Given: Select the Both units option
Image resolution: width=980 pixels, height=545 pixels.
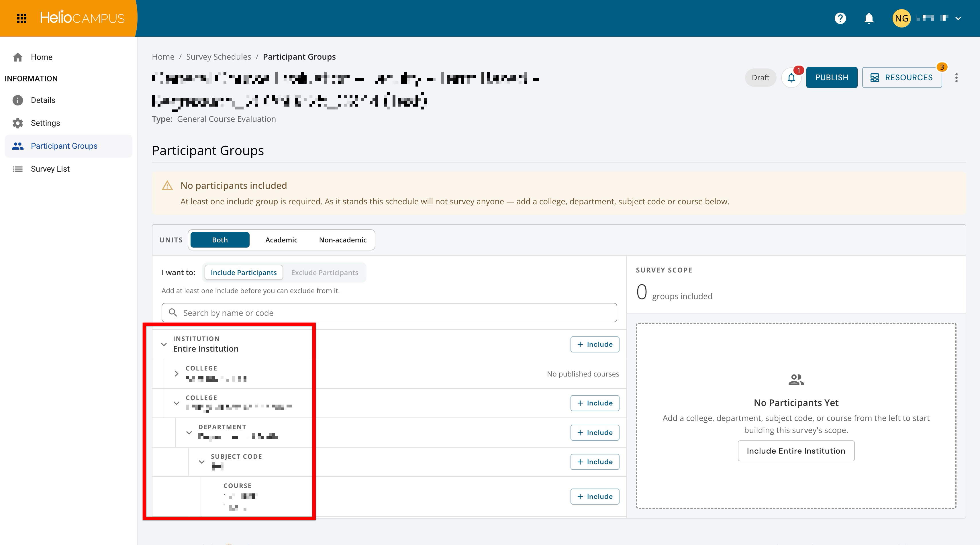Looking at the screenshot, I should (220, 240).
